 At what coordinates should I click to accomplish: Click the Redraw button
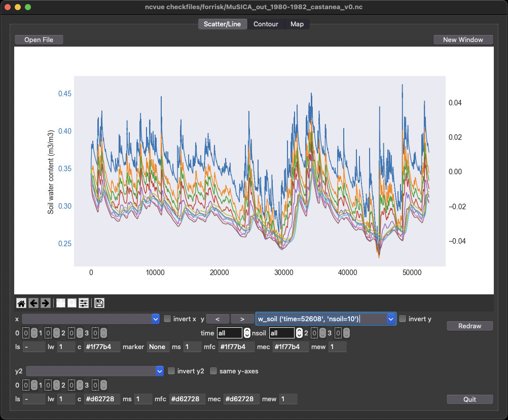click(x=470, y=326)
